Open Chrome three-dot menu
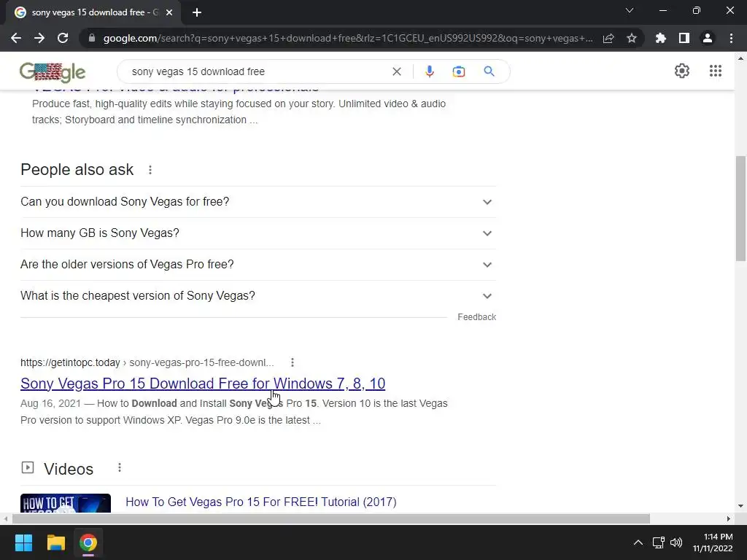747x560 pixels. coord(731,38)
